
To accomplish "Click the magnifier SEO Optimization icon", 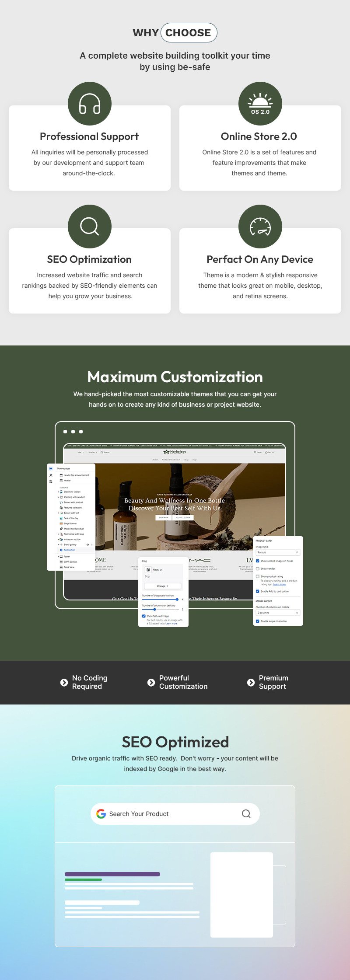I will 90,227.
